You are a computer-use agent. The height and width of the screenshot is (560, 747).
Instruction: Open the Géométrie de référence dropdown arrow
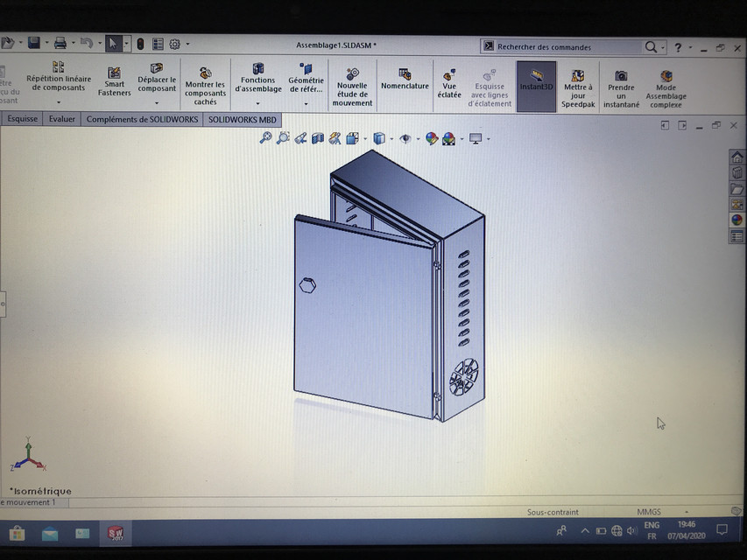(x=307, y=103)
